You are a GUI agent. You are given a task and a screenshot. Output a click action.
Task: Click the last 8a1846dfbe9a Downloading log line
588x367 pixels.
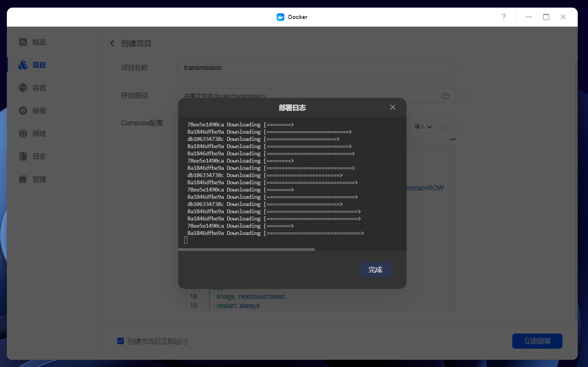(x=276, y=233)
